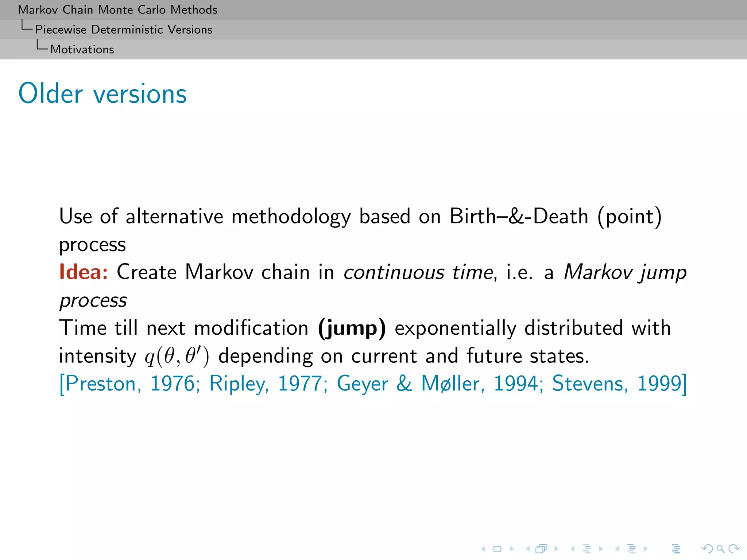This screenshot has height=560, width=747.
Task: Go to next section arrow
Action: tap(646, 548)
